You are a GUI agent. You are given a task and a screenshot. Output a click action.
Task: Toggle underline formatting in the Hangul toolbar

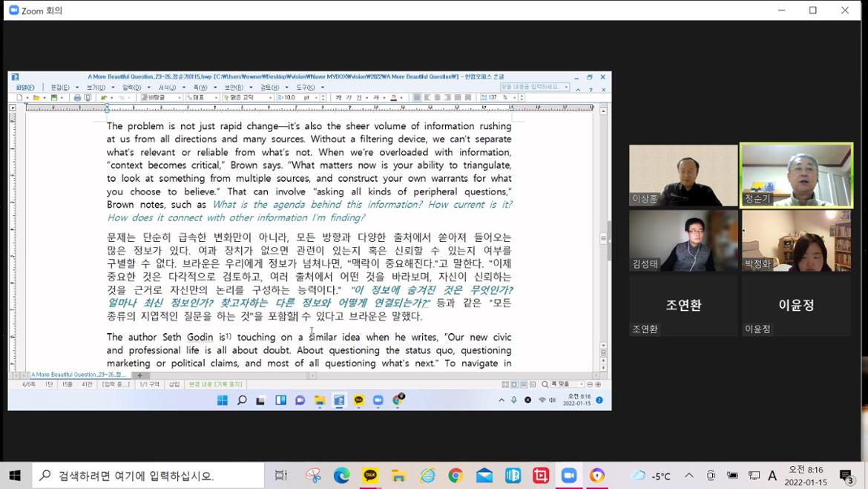tap(359, 98)
